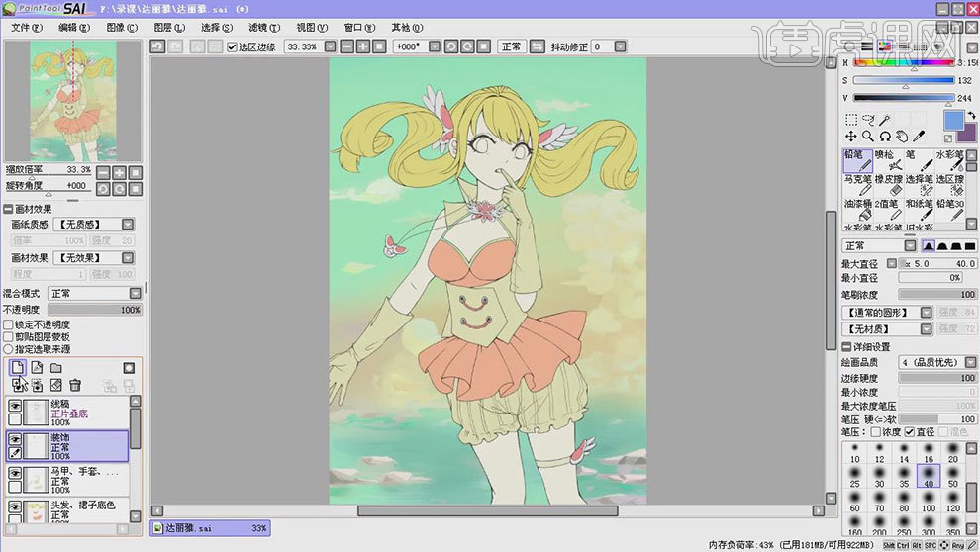
Task: Create a new layer folder
Action: 56,368
